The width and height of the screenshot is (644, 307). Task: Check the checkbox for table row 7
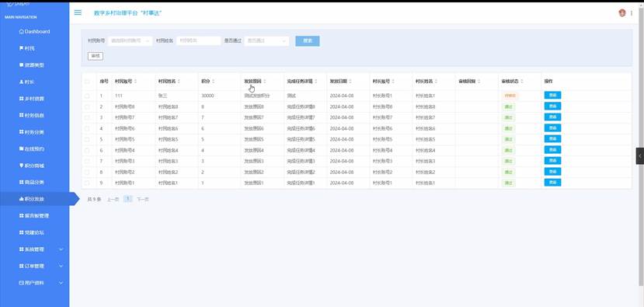pyautogui.click(x=87, y=161)
